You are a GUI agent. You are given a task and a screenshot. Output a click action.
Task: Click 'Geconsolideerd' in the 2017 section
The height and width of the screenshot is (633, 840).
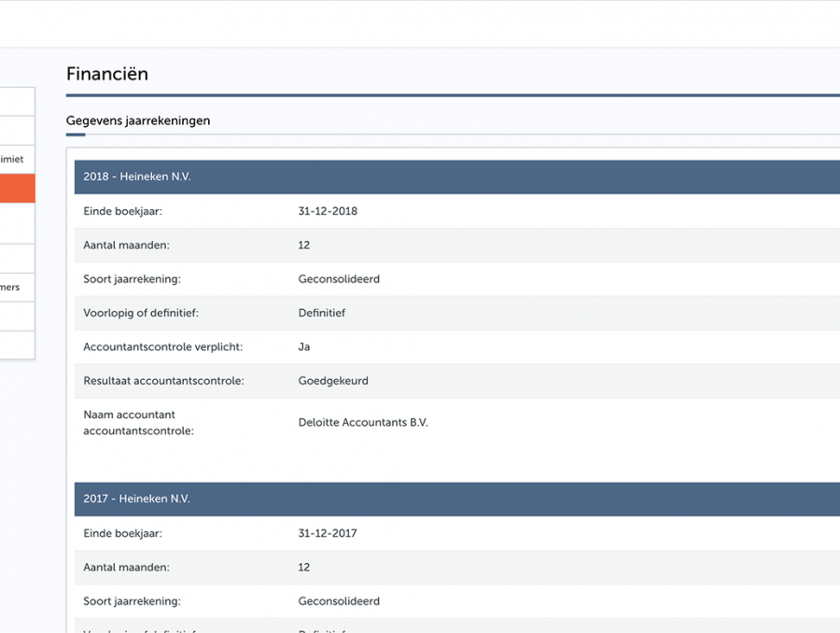point(339,601)
